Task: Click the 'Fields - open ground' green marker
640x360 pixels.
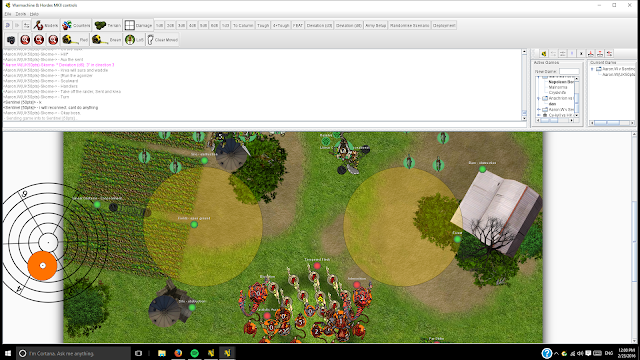Action: pos(194,224)
